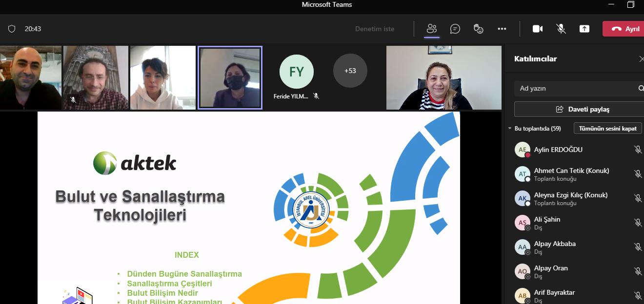The image size is (644, 304).
Task: Close the Katılımcılar panel
Action: [x=641, y=59]
